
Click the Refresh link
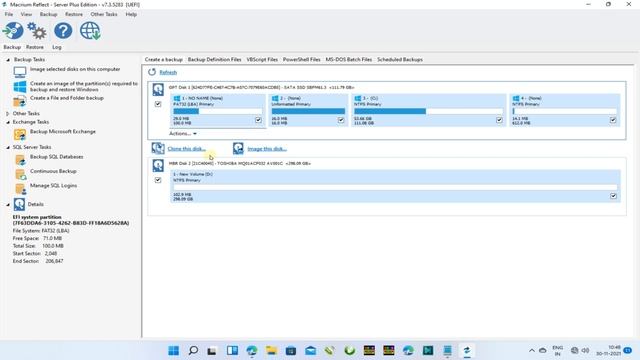[168, 72]
